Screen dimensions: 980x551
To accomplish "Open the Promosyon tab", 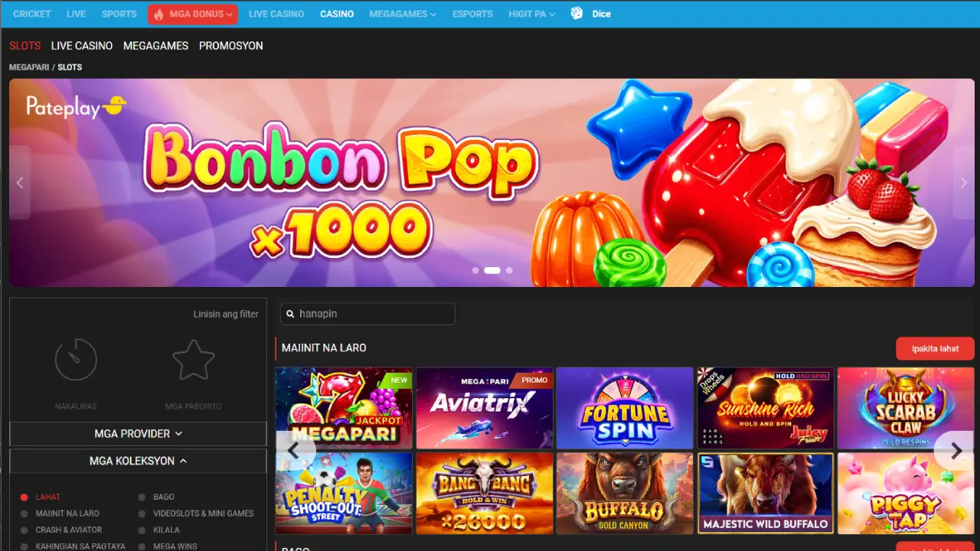I will (x=230, y=46).
